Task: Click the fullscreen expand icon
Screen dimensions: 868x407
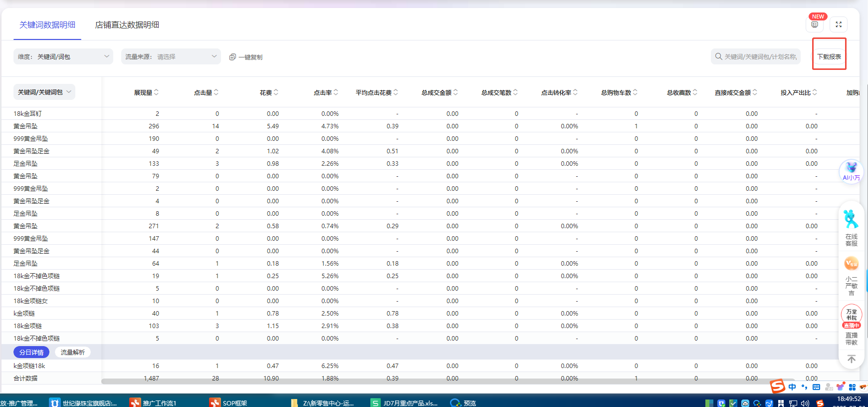Action: coord(839,24)
